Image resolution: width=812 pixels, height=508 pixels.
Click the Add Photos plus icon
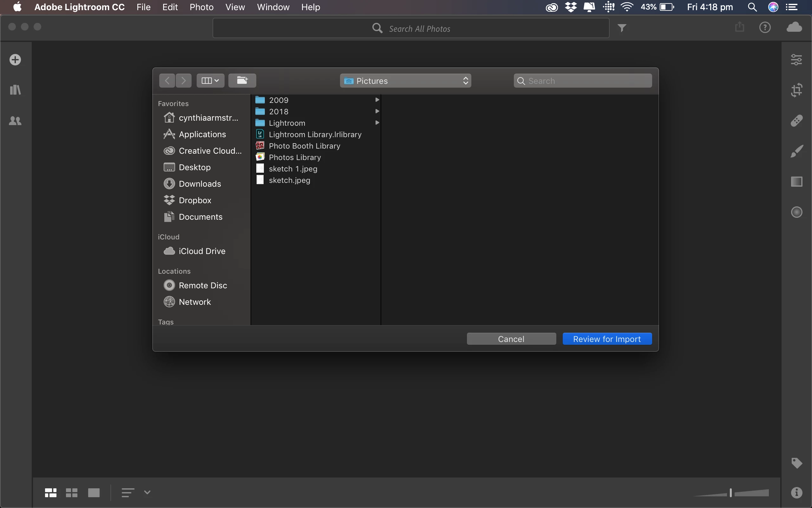tap(15, 60)
